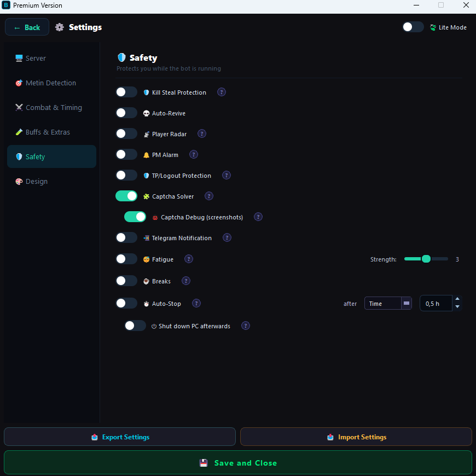
Task: Toggle Shut down PC afterwards
Action: pyautogui.click(x=135, y=326)
